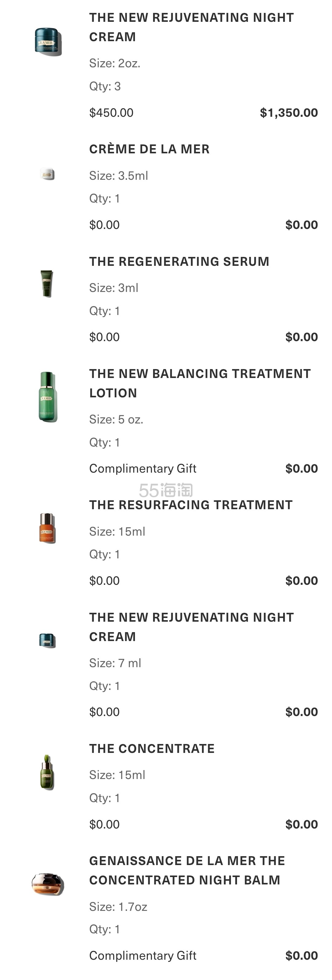Click the 2oz Rejuvenating Night Cream jar image
332x980 pixels.
coord(48,41)
